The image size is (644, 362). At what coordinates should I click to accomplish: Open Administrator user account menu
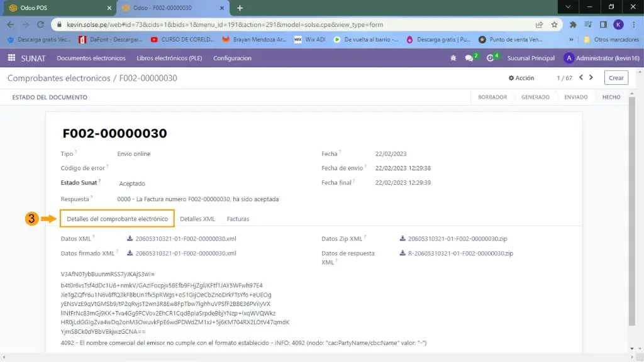pyautogui.click(x=601, y=58)
